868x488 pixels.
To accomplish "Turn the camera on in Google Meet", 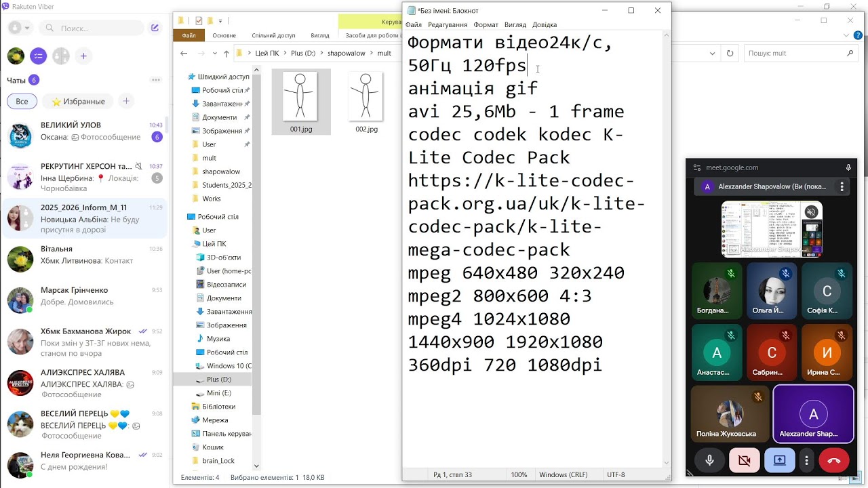I will click(744, 460).
